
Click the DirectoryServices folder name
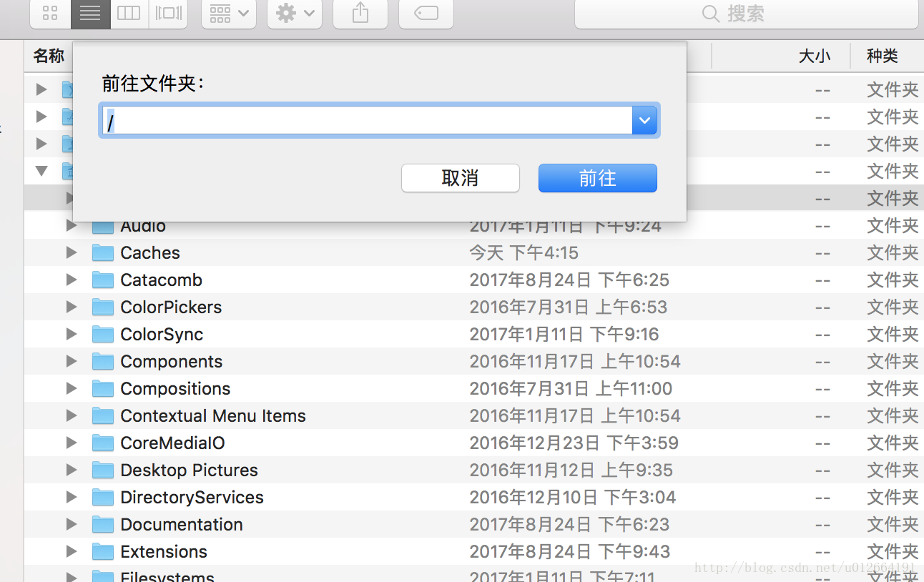tap(192, 497)
